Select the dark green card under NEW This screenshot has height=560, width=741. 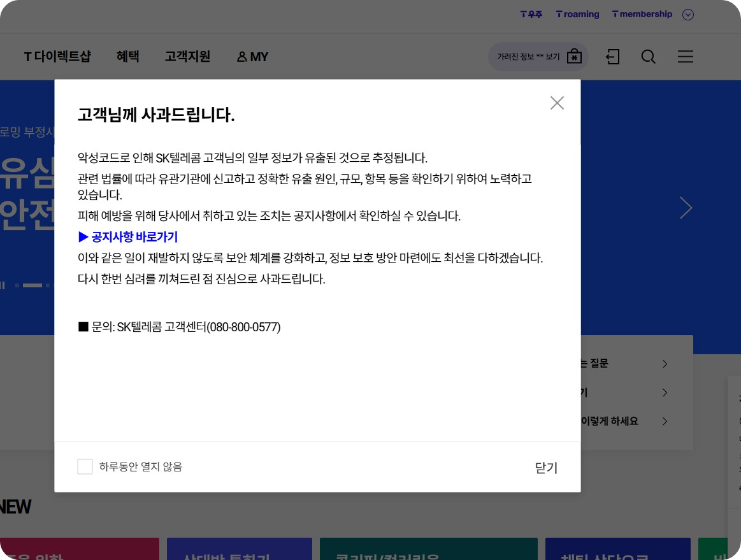(x=429, y=549)
